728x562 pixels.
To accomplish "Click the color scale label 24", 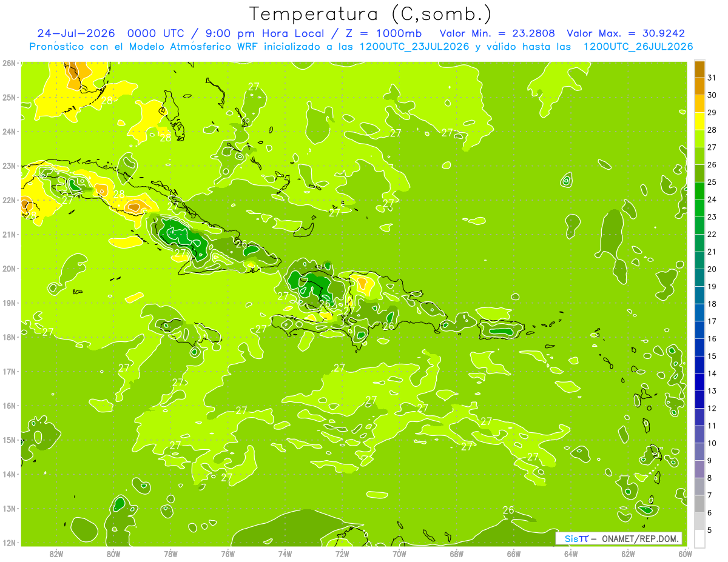I will click(x=712, y=199).
